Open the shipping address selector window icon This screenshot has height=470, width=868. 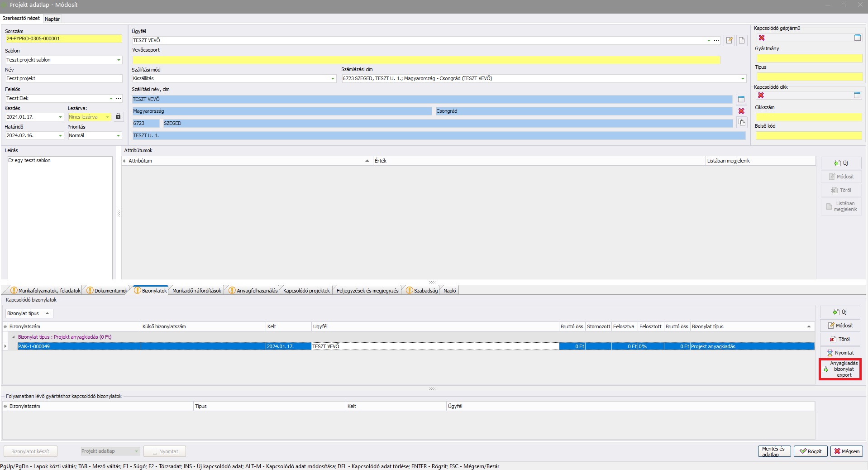pos(741,99)
